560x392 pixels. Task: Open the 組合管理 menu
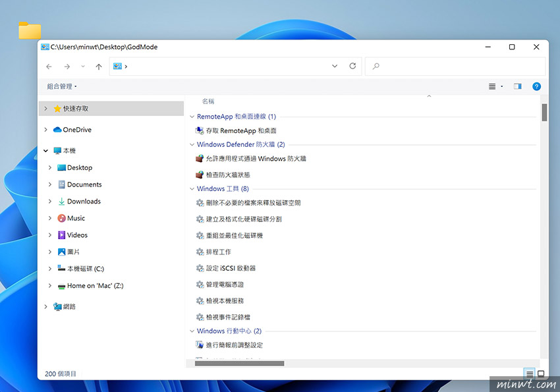click(62, 86)
